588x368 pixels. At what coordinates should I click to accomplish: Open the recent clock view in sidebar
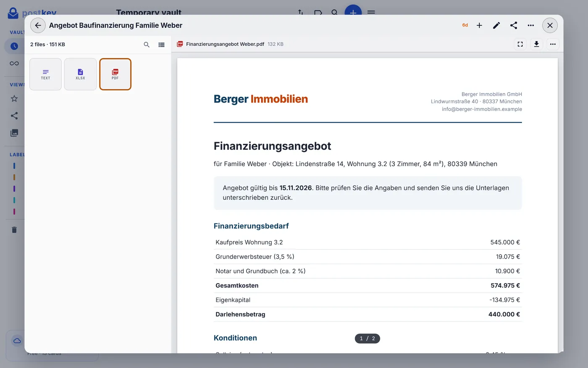(x=14, y=46)
